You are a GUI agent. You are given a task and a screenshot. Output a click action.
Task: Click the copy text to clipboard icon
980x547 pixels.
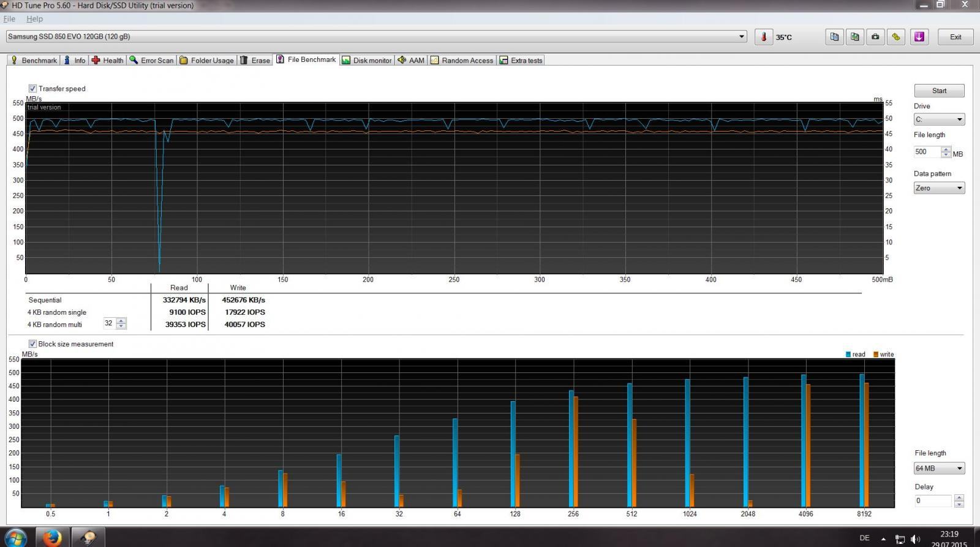834,37
